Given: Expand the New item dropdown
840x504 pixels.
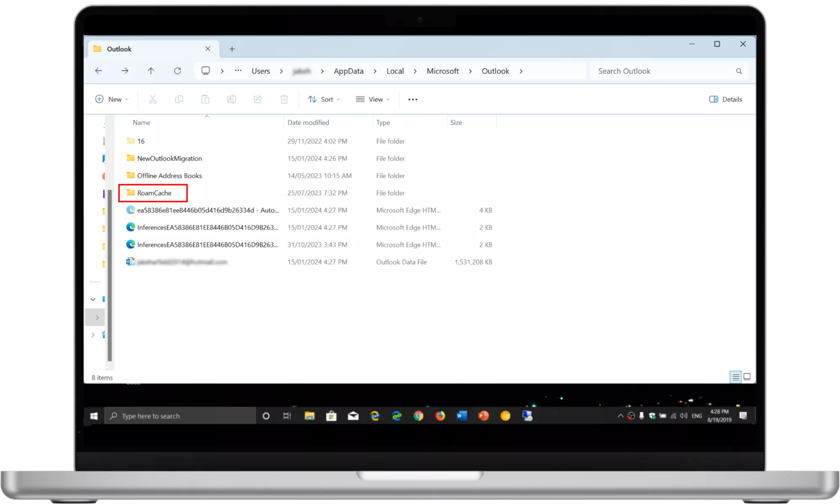Looking at the screenshot, I should (112, 100).
